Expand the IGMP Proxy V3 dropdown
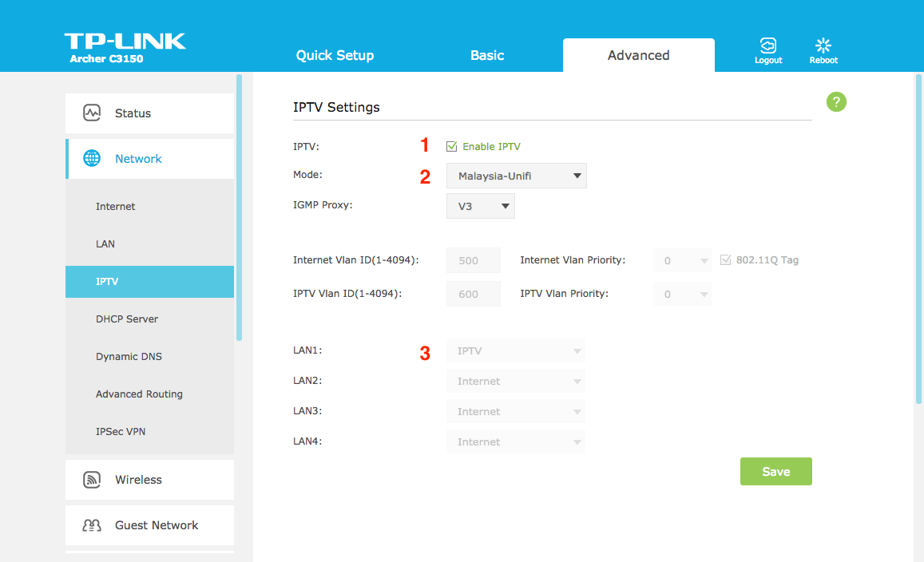This screenshot has height=562, width=924. tap(480, 206)
